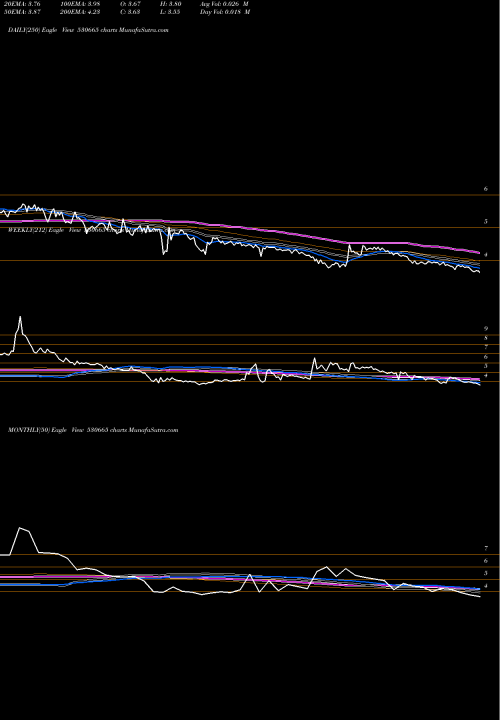
Task: Click weekly chart axis label 9
Action: (x=485, y=329)
